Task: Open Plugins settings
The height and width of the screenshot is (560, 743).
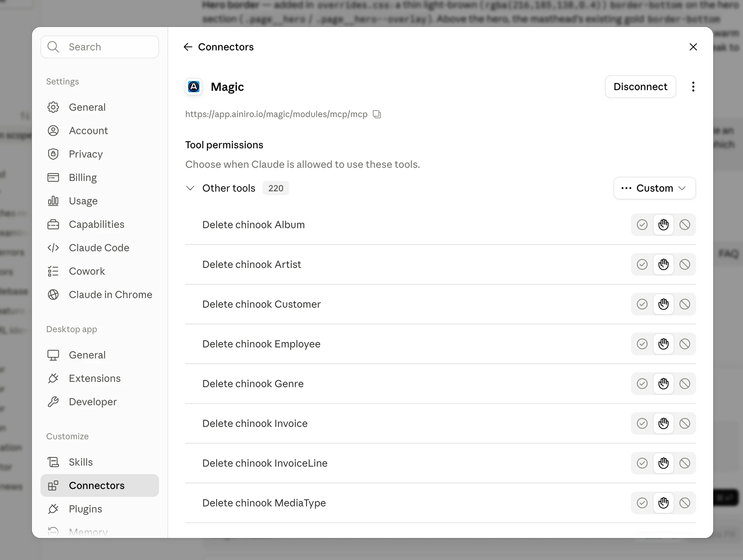Action: pos(99,509)
